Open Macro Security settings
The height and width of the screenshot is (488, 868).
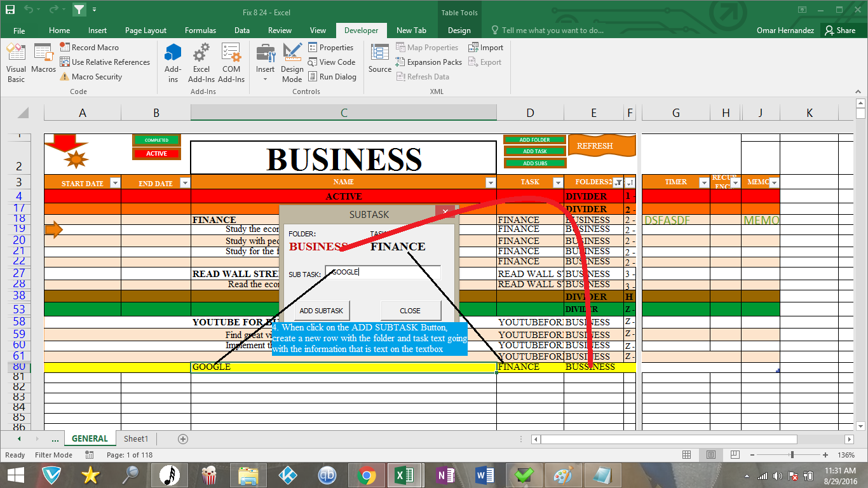[x=91, y=77]
